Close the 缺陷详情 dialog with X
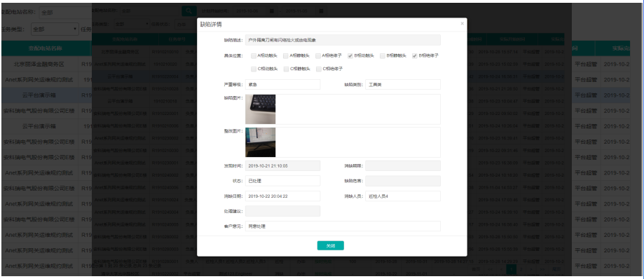 [462, 24]
